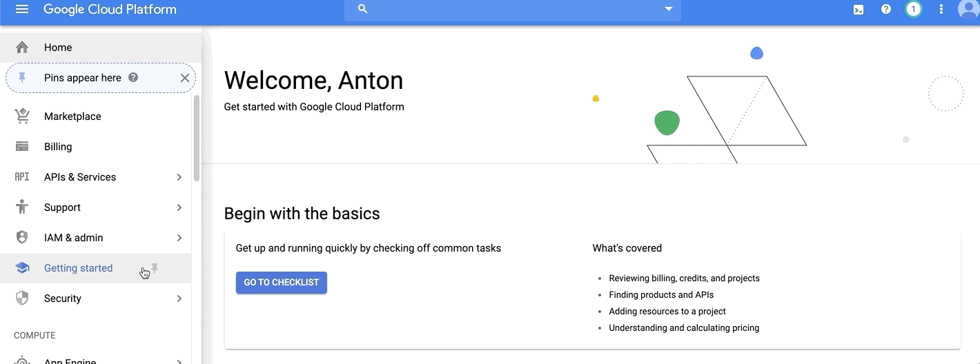Activate Cloud Shell terminal icon

pos(859,10)
